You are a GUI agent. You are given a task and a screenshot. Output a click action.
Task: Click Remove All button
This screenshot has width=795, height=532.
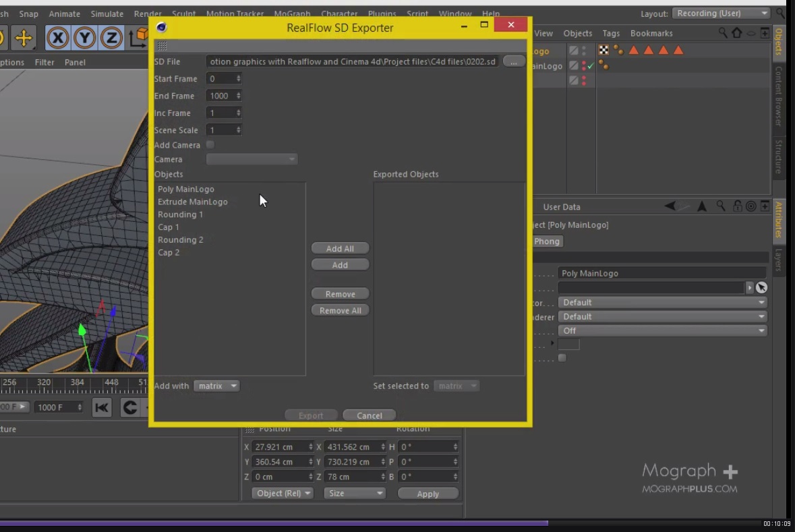pos(341,310)
